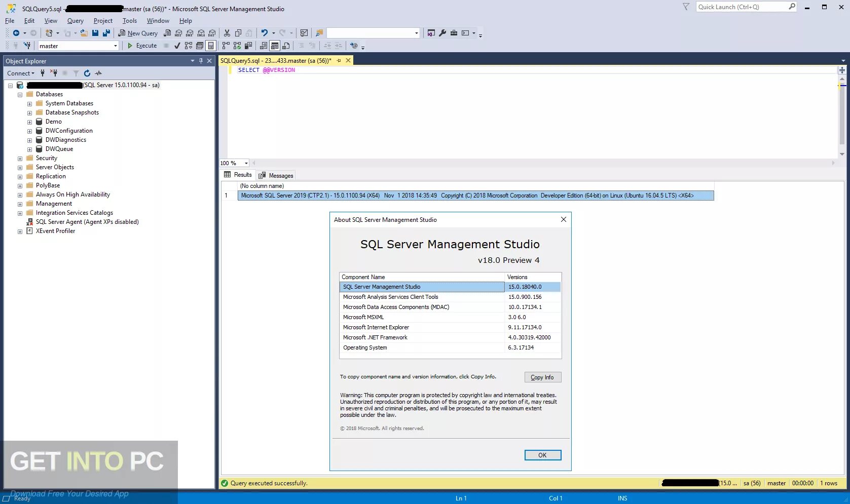Screen dimensions: 850x504
Task: Expand the Management folder node
Action: point(20,204)
